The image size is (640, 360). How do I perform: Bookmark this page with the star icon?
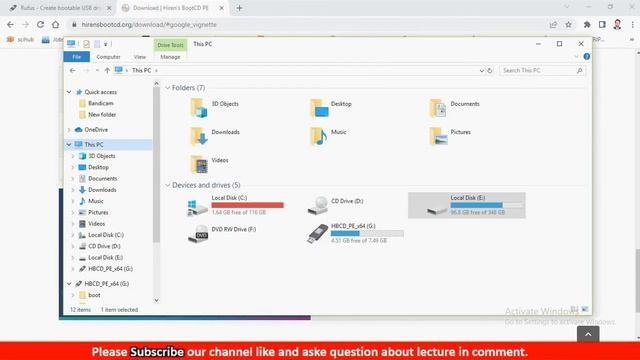(x=568, y=24)
